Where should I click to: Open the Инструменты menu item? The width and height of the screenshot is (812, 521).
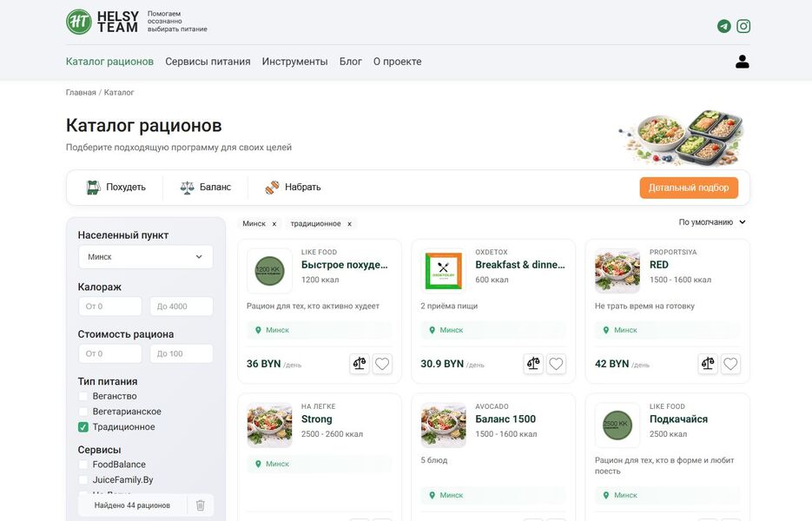(294, 62)
